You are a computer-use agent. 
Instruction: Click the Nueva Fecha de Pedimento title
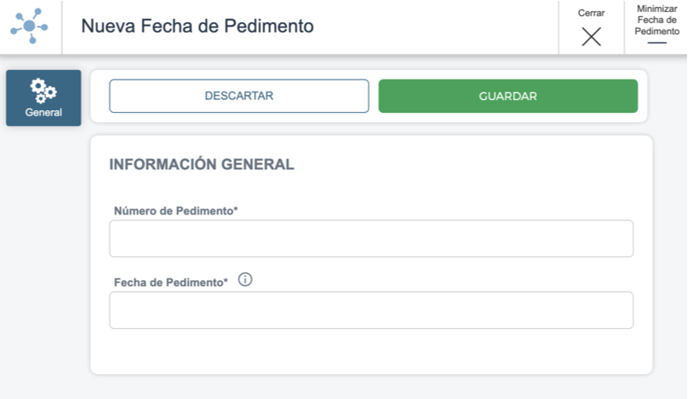197,26
